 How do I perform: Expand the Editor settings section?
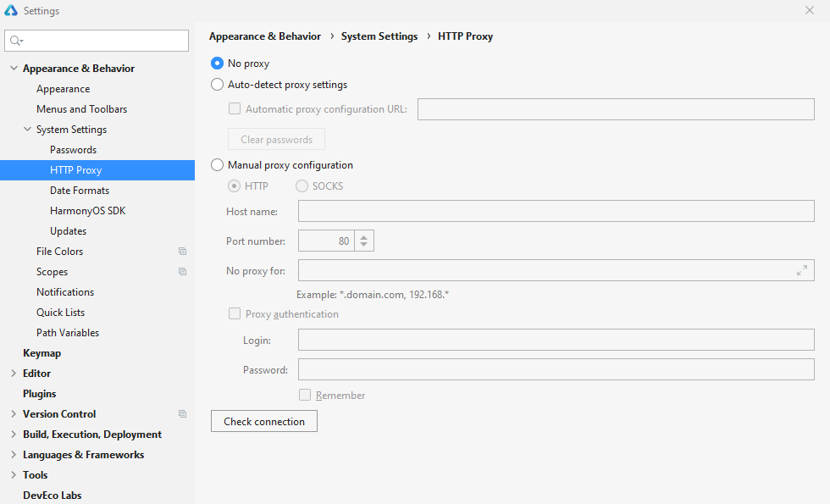[14, 374]
